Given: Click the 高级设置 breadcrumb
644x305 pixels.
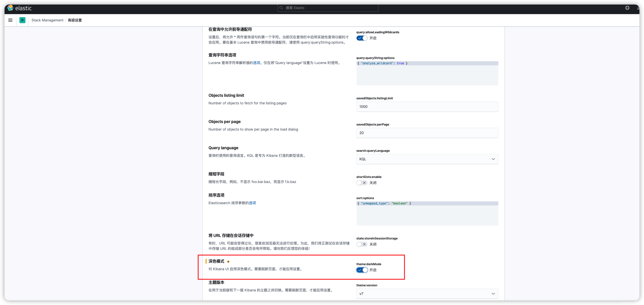Looking at the screenshot, I should pos(74,20).
